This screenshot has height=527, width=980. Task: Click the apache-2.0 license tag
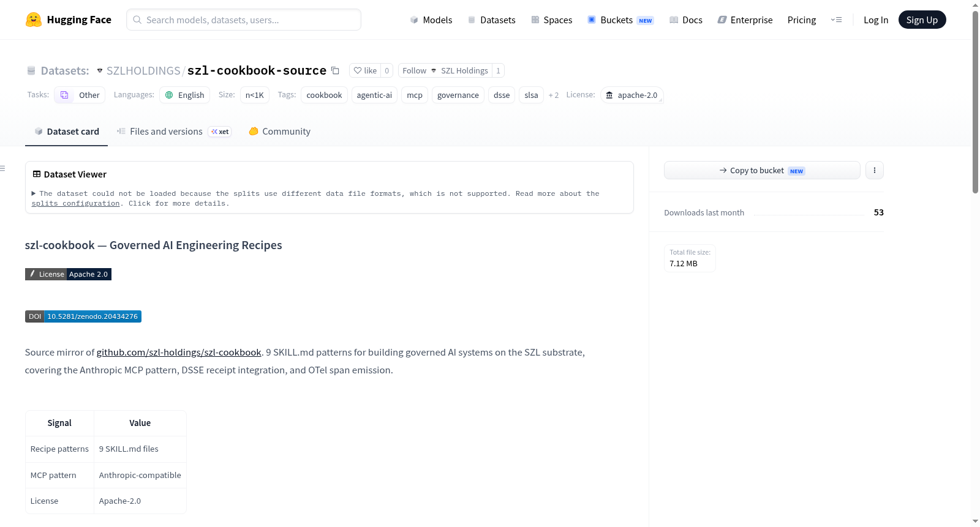coord(631,95)
